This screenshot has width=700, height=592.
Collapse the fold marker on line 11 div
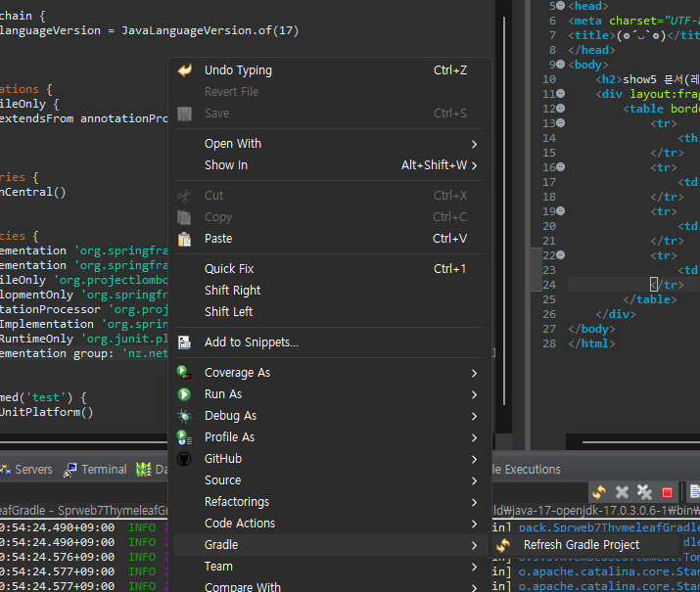pos(561,94)
